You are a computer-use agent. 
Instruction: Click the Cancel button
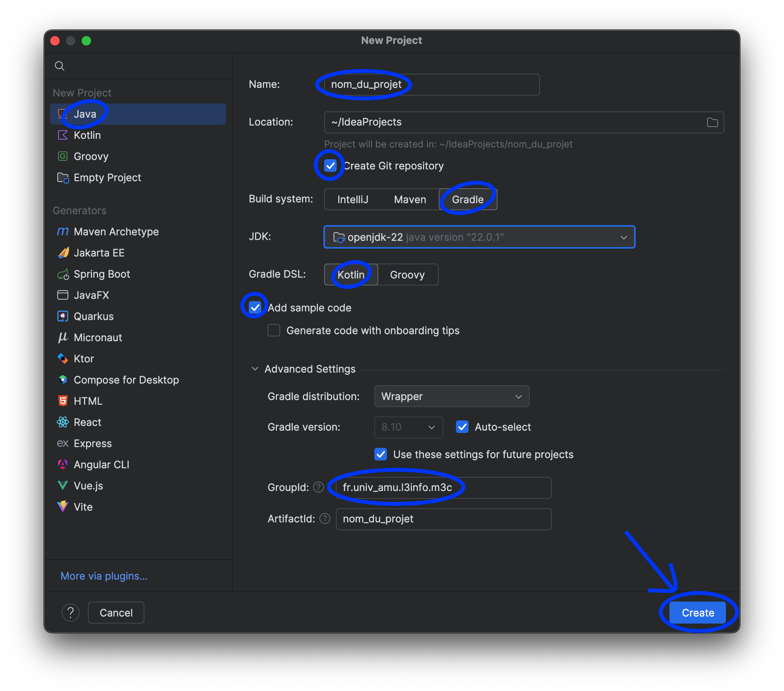point(116,613)
